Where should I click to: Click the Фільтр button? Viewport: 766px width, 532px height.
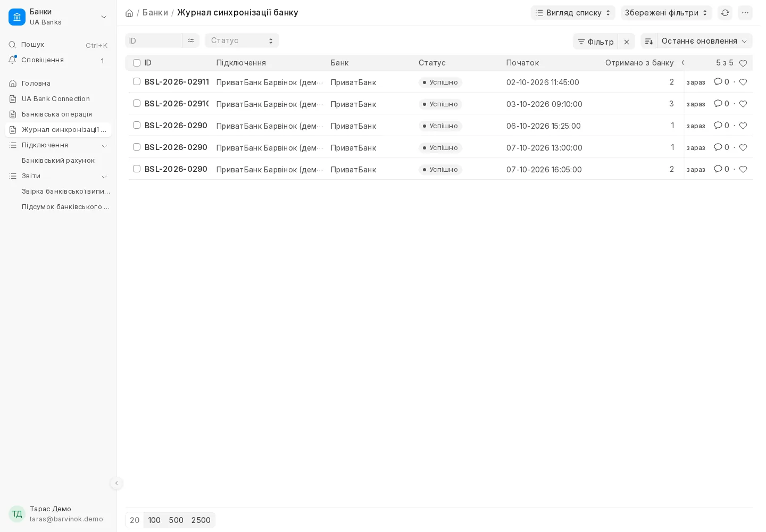point(595,41)
